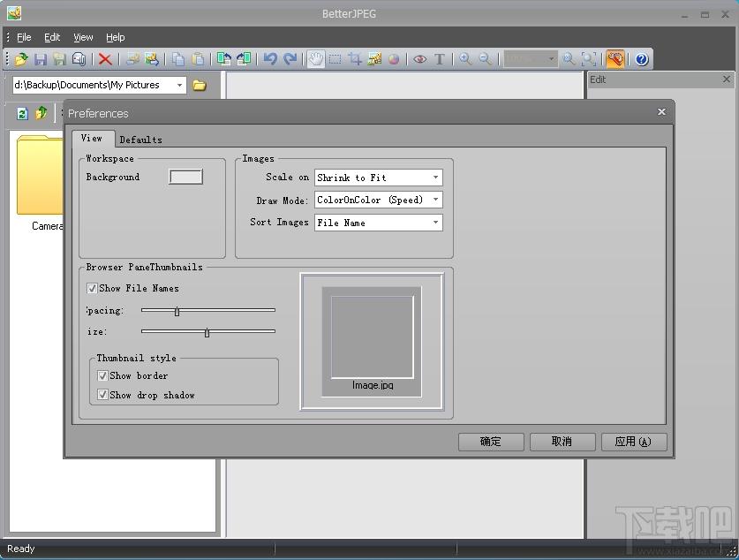Screen dimensions: 739x560
Task: Click the 取消 (Cancel) button
Action: (x=562, y=442)
